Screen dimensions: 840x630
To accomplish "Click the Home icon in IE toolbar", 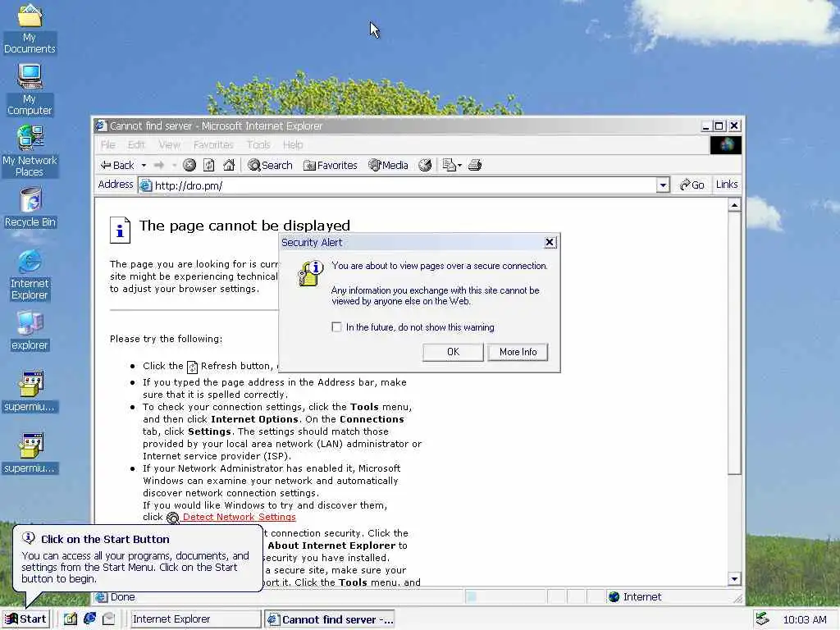I will [229, 165].
